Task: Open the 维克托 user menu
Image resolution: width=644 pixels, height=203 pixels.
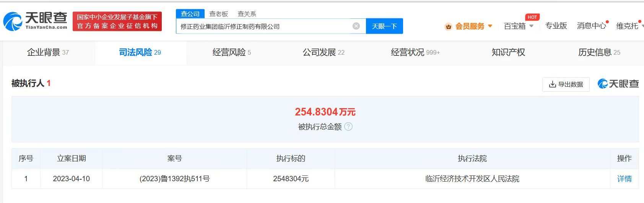Action: (x=627, y=26)
